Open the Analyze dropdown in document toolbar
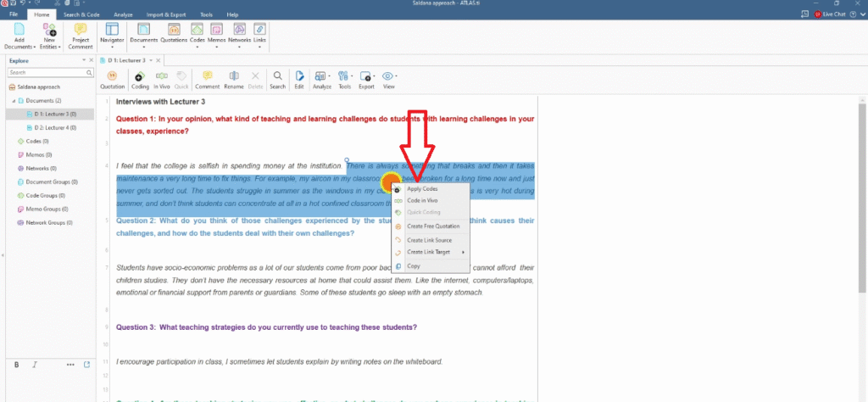 [322, 79]
